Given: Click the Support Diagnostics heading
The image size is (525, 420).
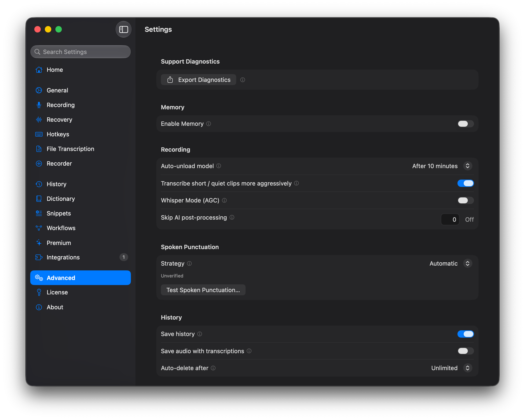Looking at the screenshot, I should click(190, 62).
